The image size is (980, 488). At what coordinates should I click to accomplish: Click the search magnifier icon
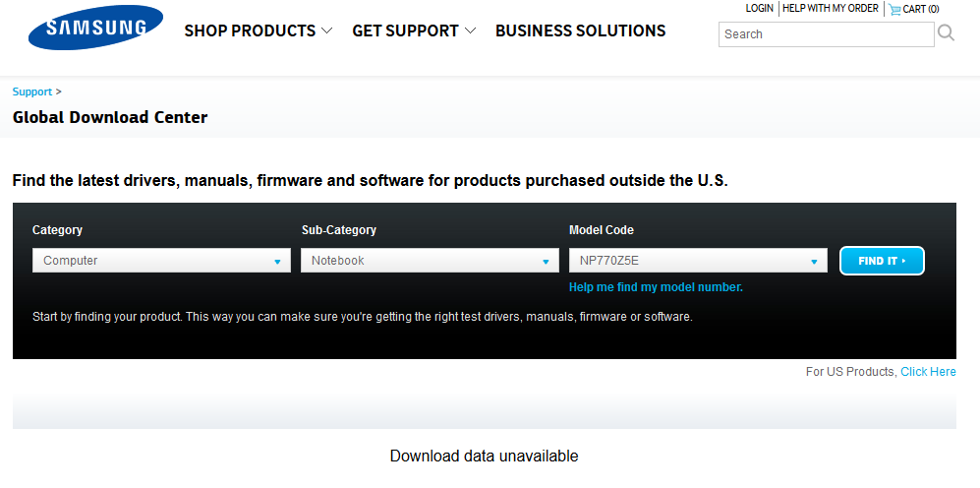pyautogui.click(x=947, y=33)
